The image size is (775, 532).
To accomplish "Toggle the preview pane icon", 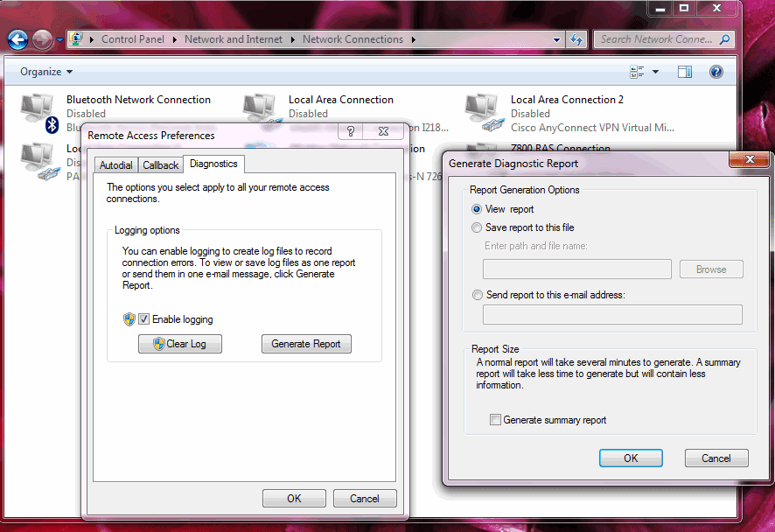I will click(x=685, y=72).
